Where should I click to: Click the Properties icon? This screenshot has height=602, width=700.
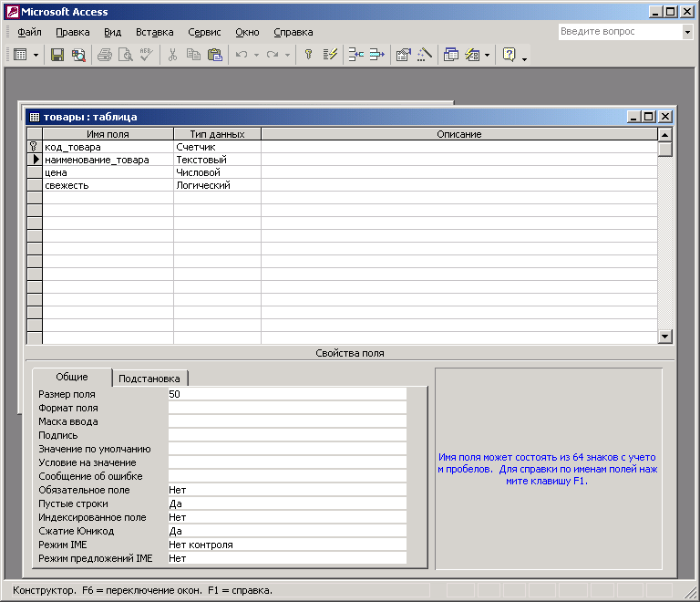[404, 55]
